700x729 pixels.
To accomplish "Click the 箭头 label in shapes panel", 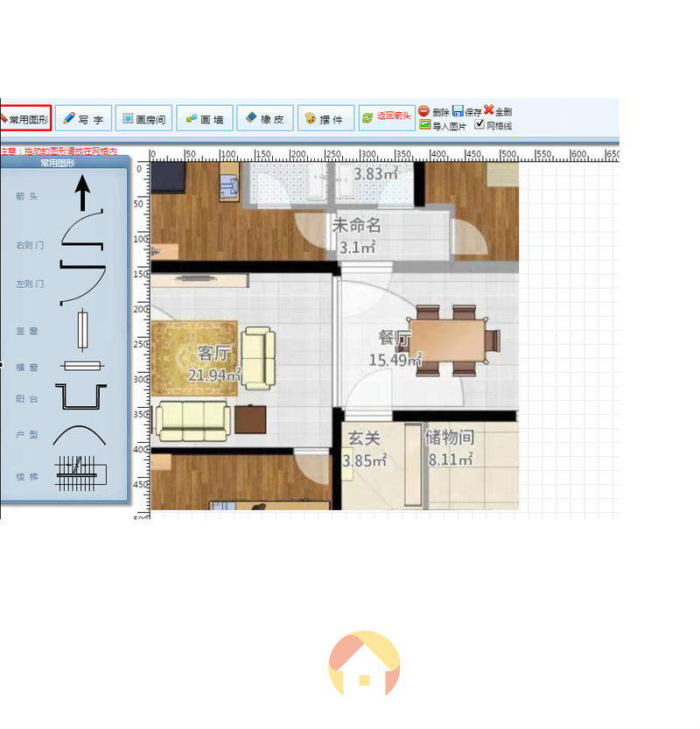I will [27, 196].
